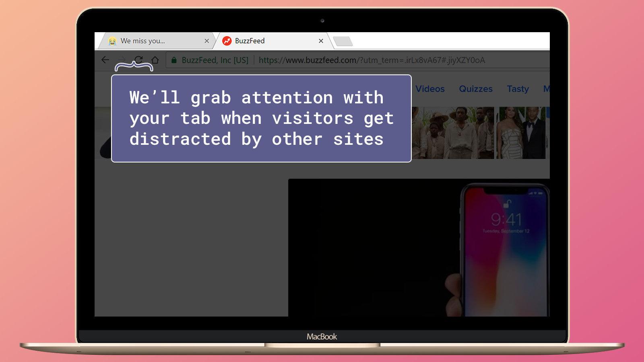Click the 'BuzzFeed, Inc [US]' certificate label
Image resolution: width=644 pixels, height=362 pixels.
214,60
